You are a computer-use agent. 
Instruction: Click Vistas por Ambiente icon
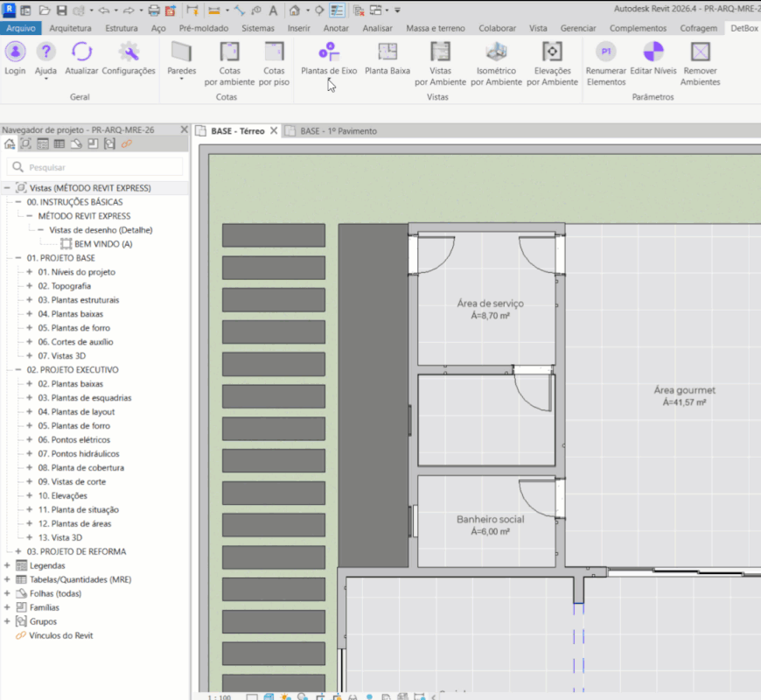pyautogui.click(x=440, y=52)
